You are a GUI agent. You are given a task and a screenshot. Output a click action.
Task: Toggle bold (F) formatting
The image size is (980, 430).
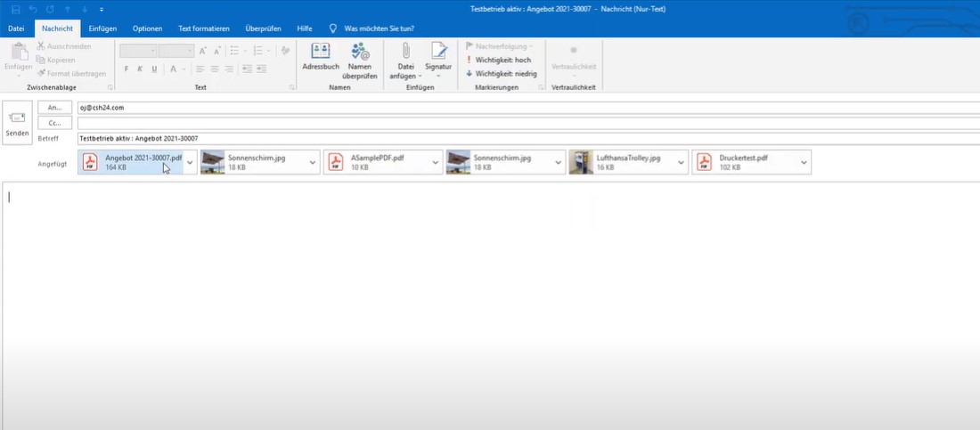[127, 69]
